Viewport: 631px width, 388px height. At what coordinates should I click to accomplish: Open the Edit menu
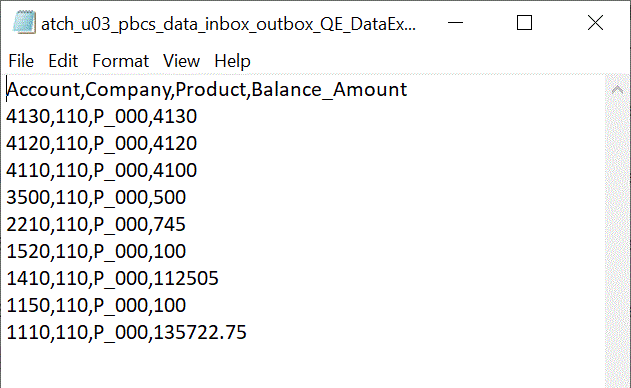click(63, 61)
